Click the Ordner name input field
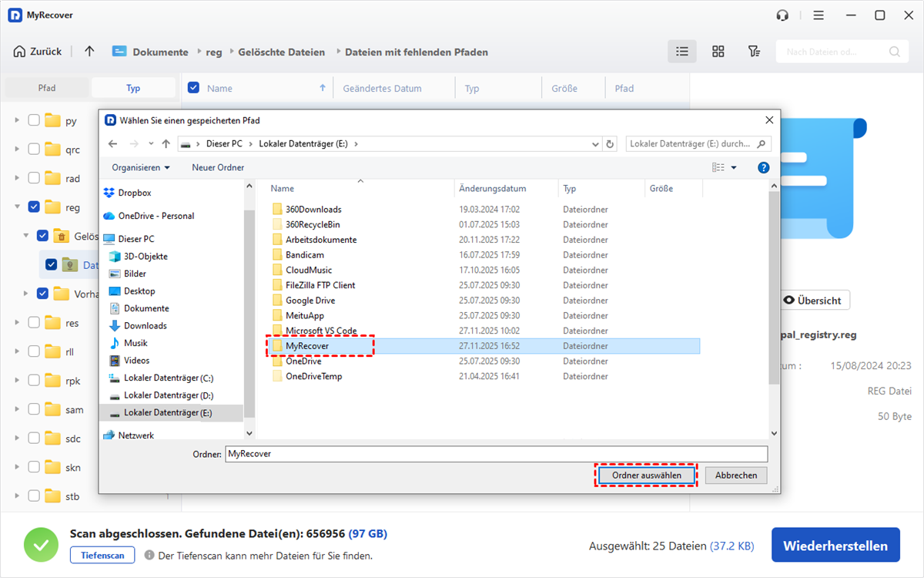 tap(496, 454)
